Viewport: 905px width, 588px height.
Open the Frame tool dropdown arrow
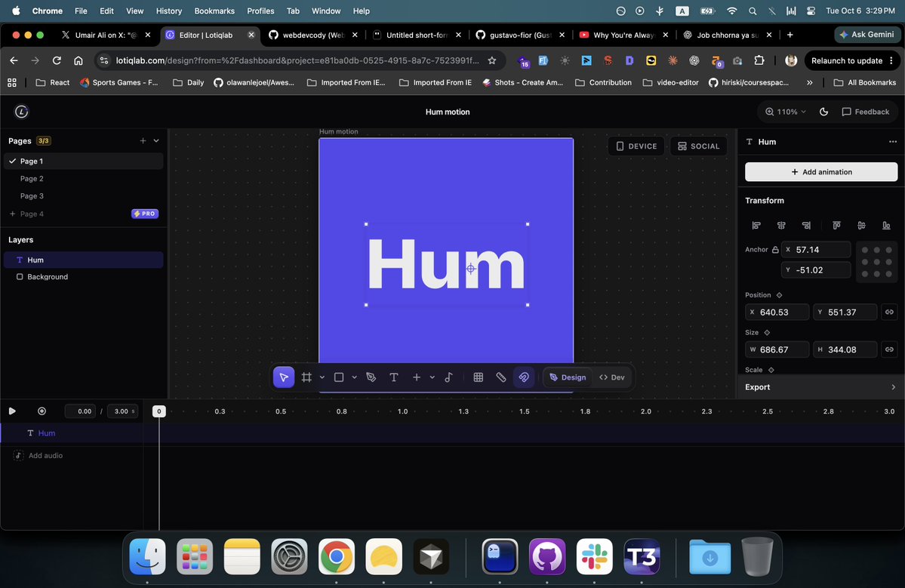(322, 377)
